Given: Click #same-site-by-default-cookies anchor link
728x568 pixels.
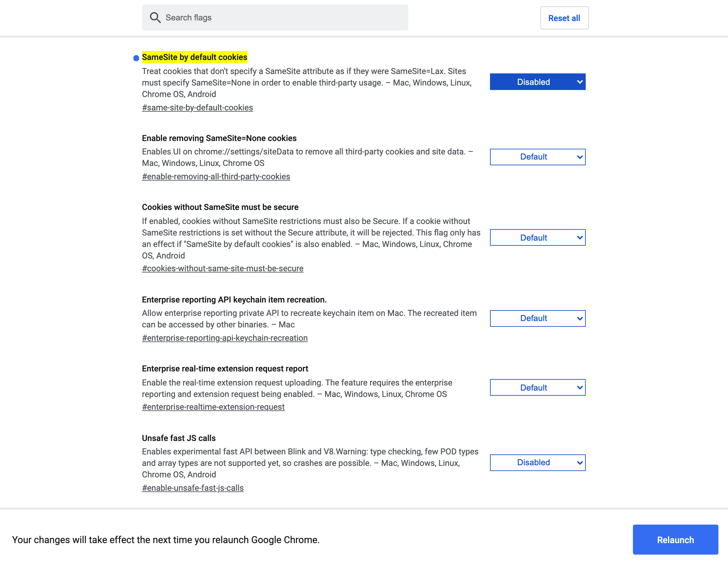Looking at the screenshot, I should point(197,108).
